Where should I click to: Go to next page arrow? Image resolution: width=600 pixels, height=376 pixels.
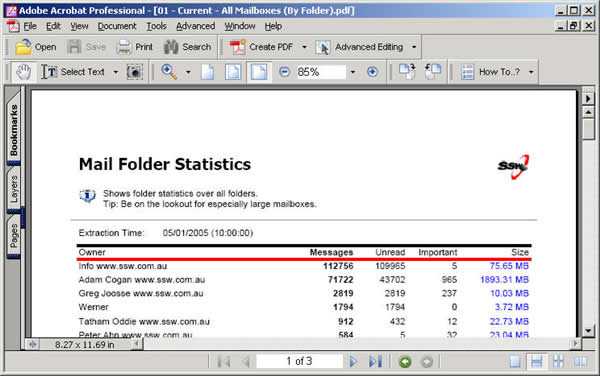353,361
